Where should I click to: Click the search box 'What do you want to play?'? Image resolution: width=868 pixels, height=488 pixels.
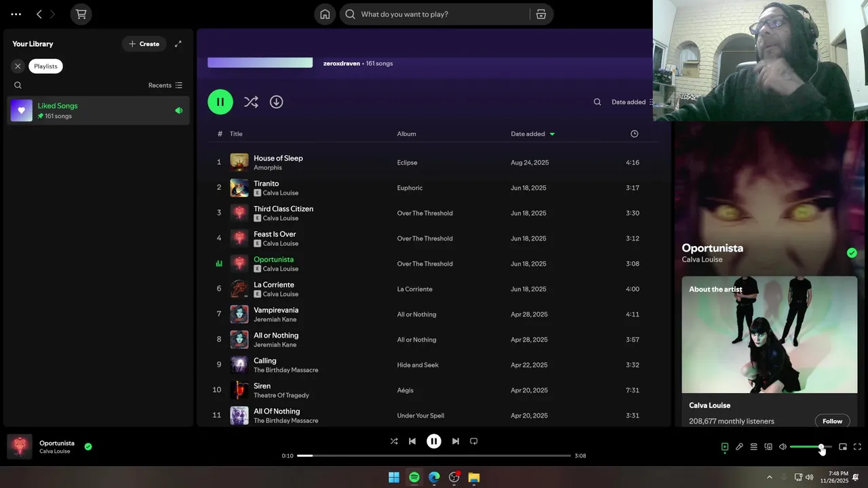pyautogui.click(x=435, y=14)
